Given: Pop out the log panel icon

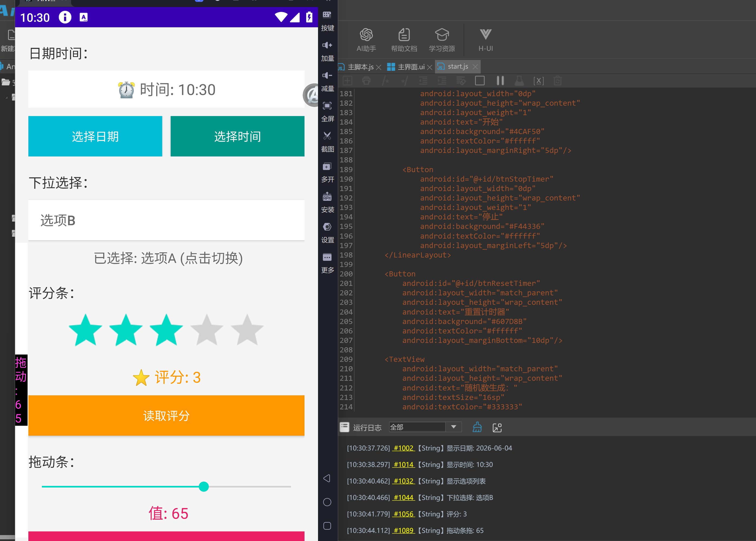Looking at the screenshot, I should pyautogui.click(x=497, y=428).
